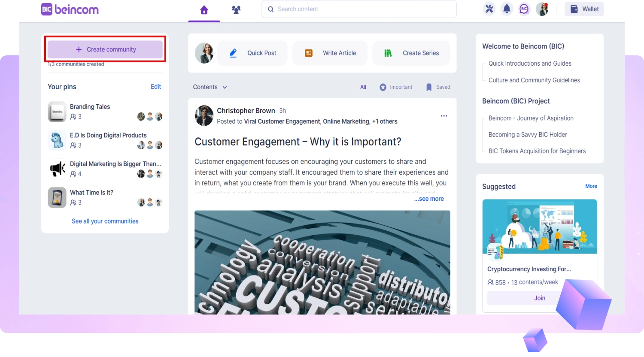Click the megaphone community icon
644x357 pixels.
57,169
